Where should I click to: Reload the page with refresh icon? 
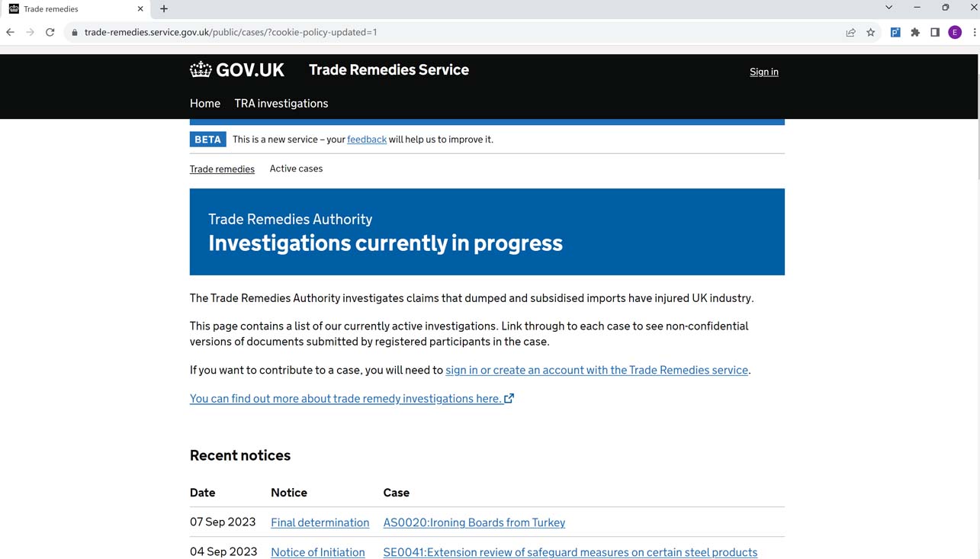point(50,32)
